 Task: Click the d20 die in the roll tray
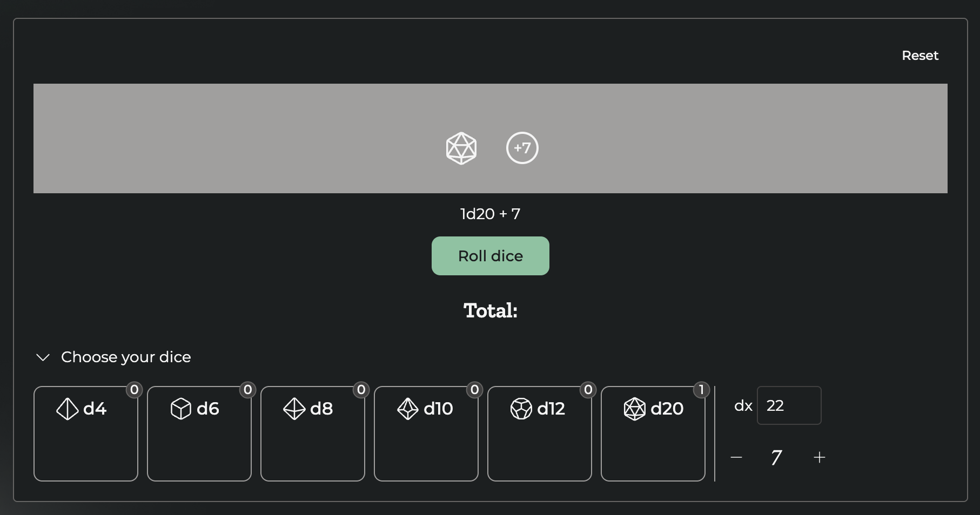click(x=461, y=148)
